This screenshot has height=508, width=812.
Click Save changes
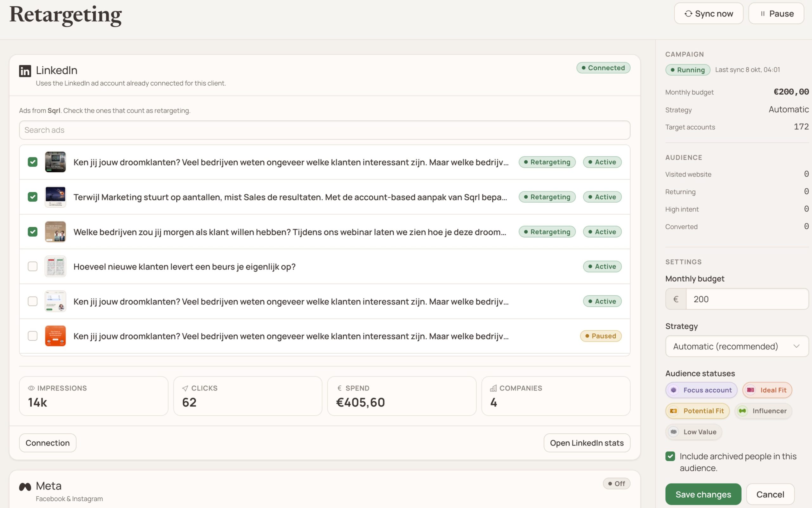point(703,494)
